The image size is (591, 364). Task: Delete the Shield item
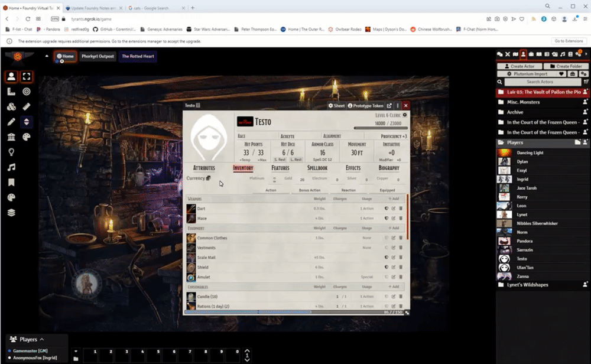coord(401,267)
